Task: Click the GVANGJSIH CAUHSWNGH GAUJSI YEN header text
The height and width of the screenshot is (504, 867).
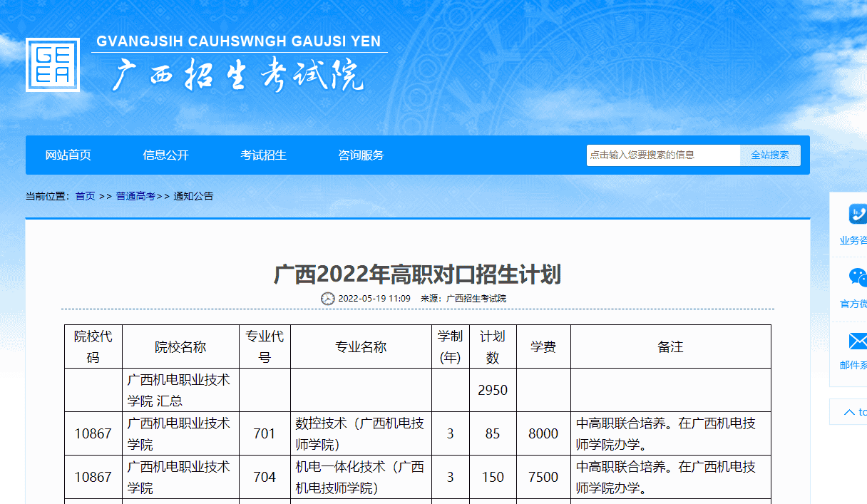Action: [239, 41]
